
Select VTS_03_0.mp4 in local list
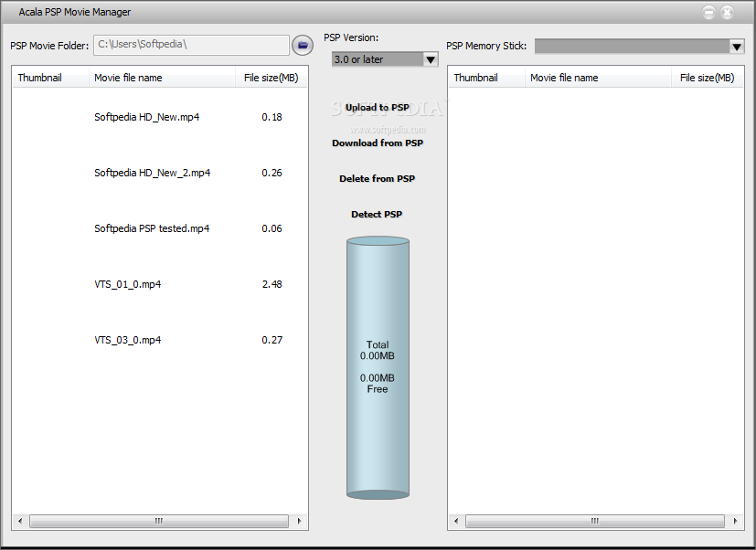coord(128,340)
